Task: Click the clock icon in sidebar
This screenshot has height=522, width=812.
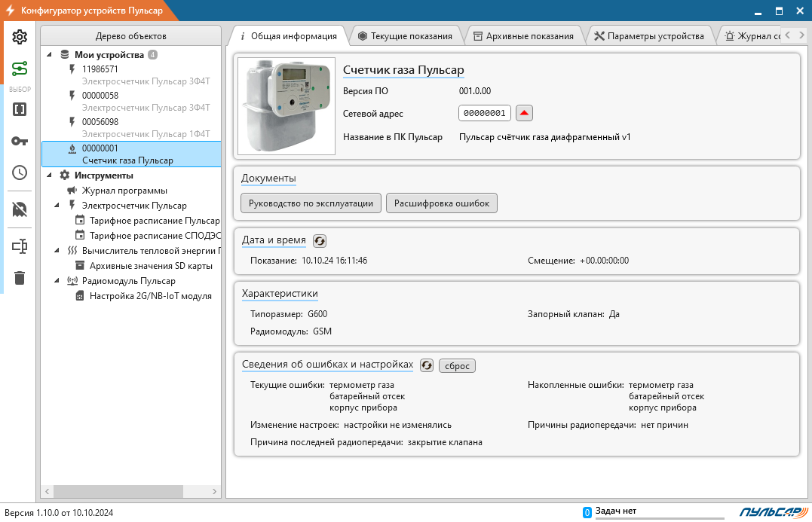Action: pyautogui.click(x=20, y=172)
